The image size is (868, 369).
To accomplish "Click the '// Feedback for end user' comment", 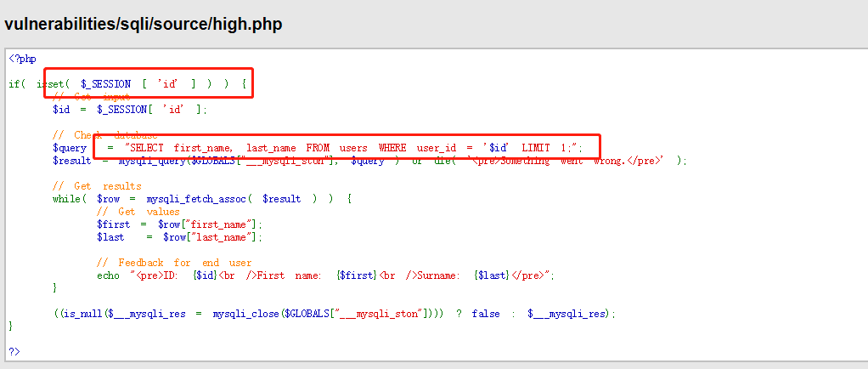I will point(174,263).
